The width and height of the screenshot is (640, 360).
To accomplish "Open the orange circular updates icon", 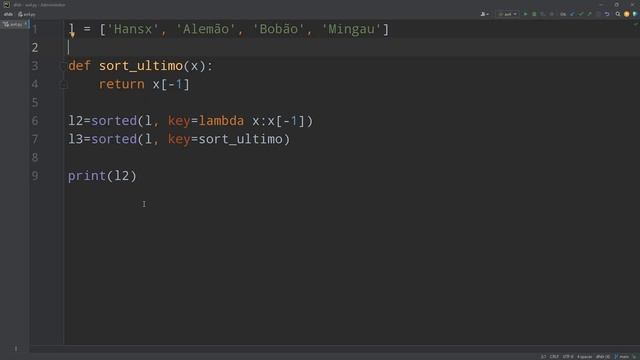I will (627, 14).
